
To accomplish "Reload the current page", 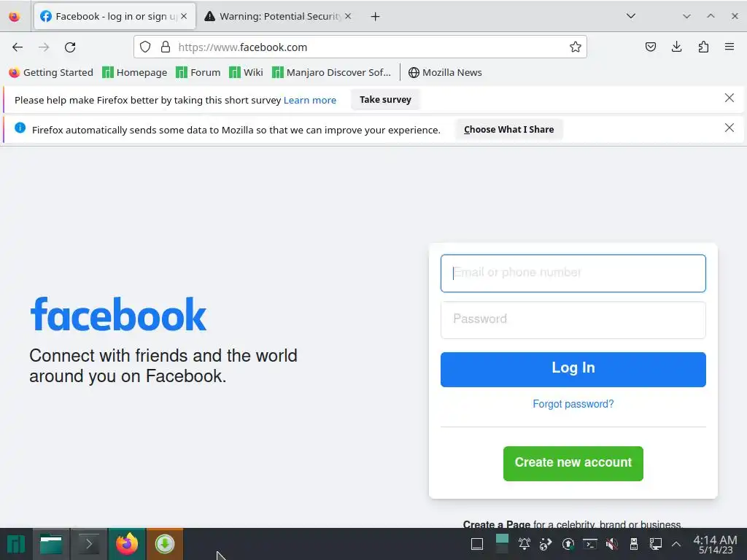I will pos(70,47).
